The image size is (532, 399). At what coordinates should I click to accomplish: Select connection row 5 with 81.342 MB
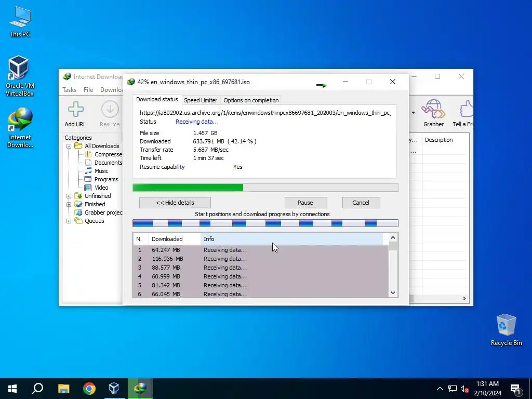[261, 285]
